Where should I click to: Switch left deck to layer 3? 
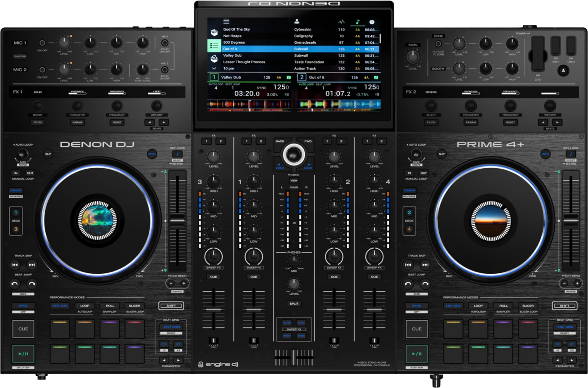point(16,229)
